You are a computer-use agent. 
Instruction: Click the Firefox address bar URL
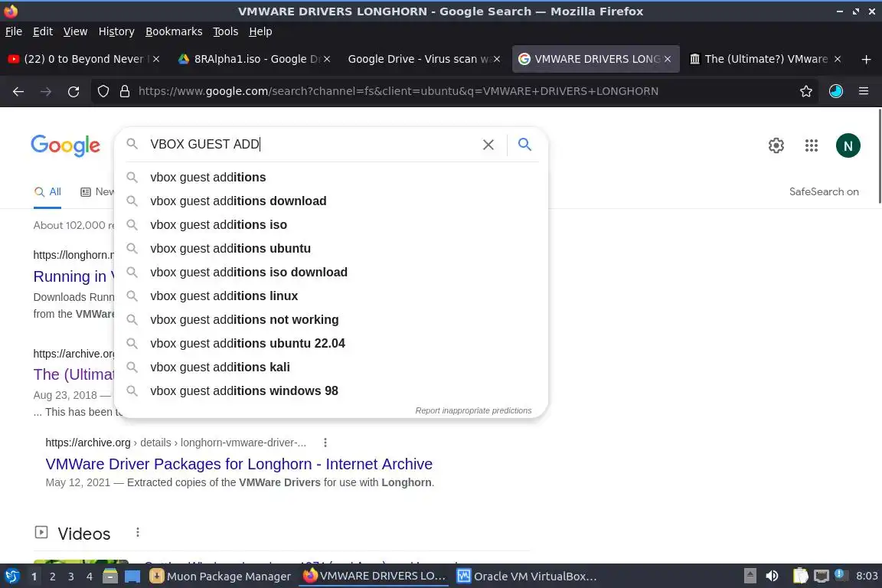[x=398, y=91]
